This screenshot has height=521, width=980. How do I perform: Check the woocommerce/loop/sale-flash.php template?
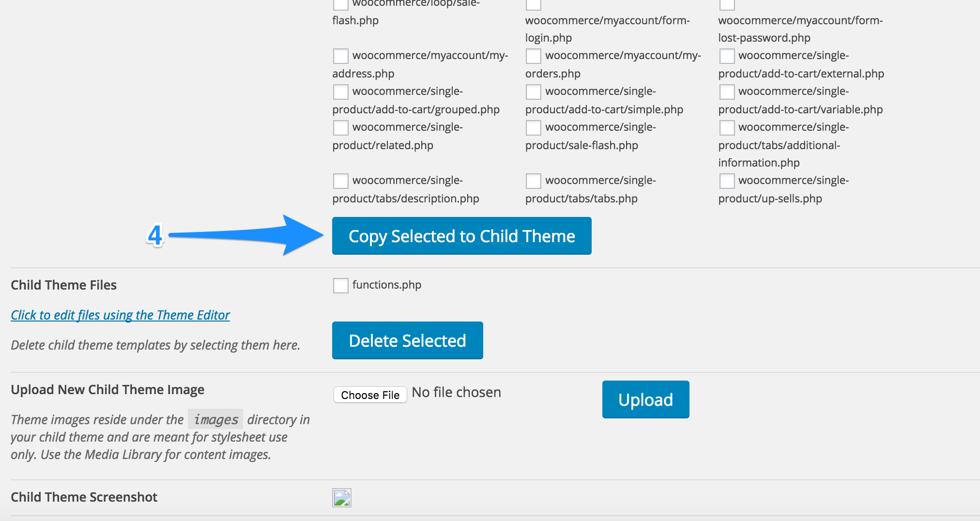coord(340,4)
